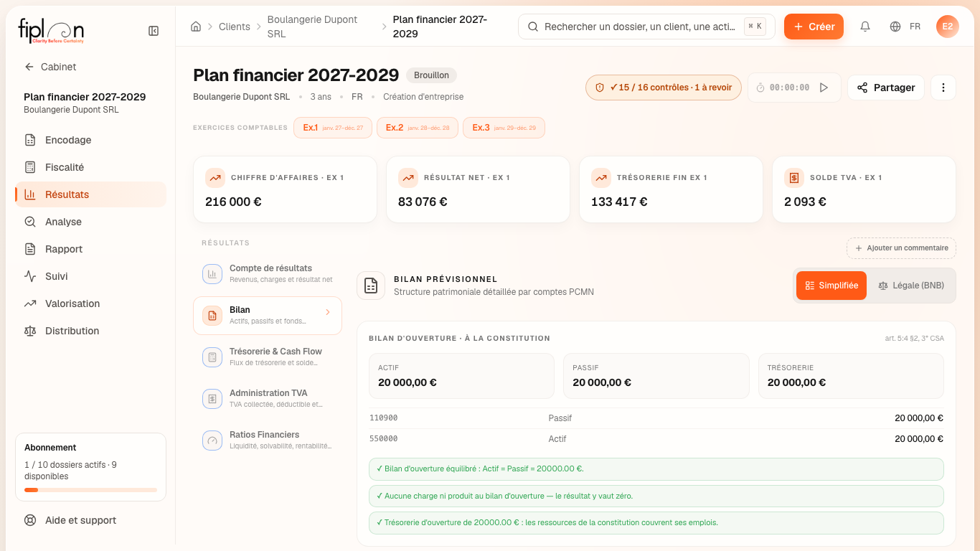Image resolution: width=980 pixels, height=551 pixels.
Task: Open the Clients breadcrumb link
Action: (235, 27)
